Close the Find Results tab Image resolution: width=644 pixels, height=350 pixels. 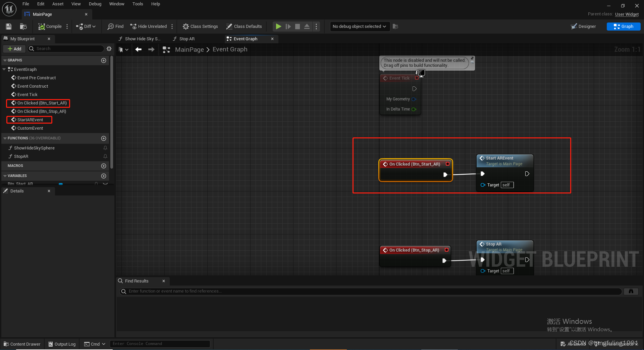pyautogui.click(x=164, y=281)
